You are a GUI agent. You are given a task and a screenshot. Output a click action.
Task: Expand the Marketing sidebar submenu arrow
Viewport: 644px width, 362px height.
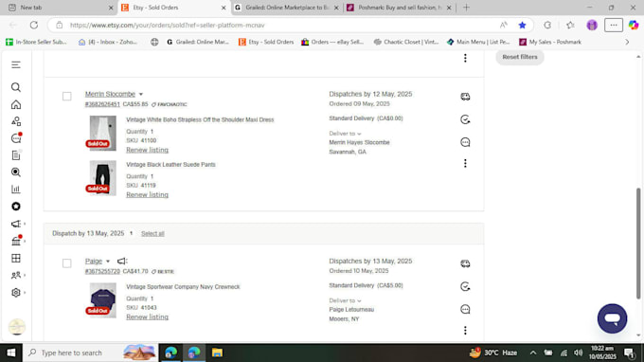(x=25, y=224)
